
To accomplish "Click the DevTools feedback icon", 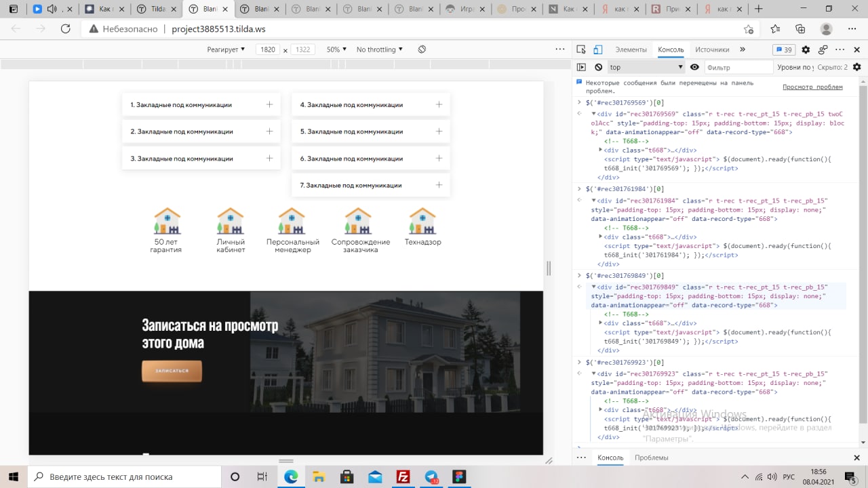I will [823, 49].
